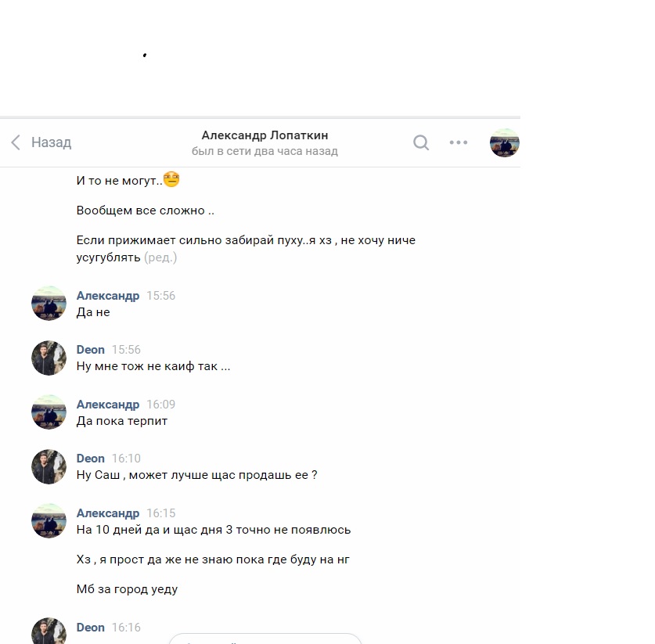Open the search icon in chat header
This screenshot has width=655, height=644.
(421, 142)
